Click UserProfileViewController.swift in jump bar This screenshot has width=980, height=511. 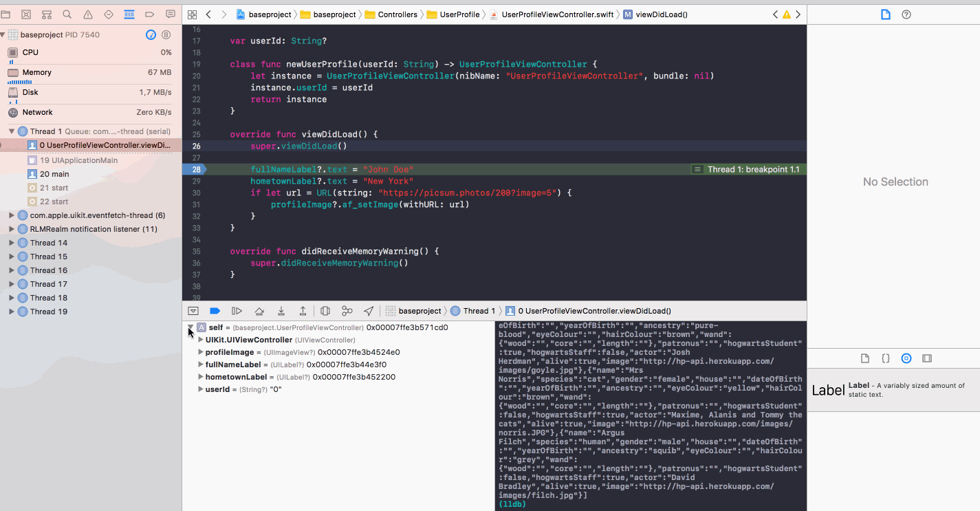pyautogui.click(x=552, y=14)
